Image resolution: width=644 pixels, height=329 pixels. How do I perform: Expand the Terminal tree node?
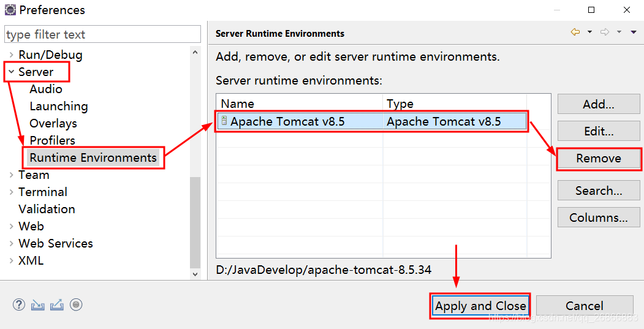[x=12, y=192]
